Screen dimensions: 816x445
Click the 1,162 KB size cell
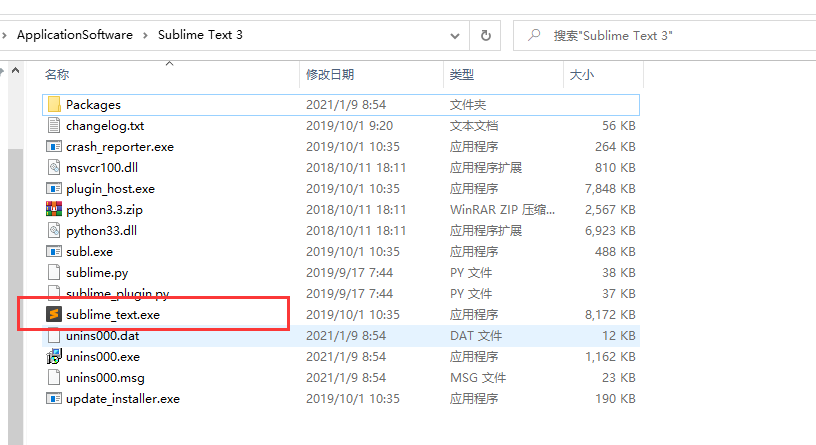tap(610, 357)
